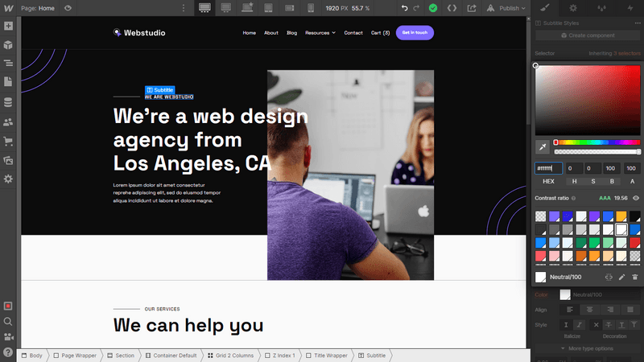This screenshot has width=644, height=362.
Task: Edit the Neutral/100 swatch with pencil icon
Action: point(621,277)
